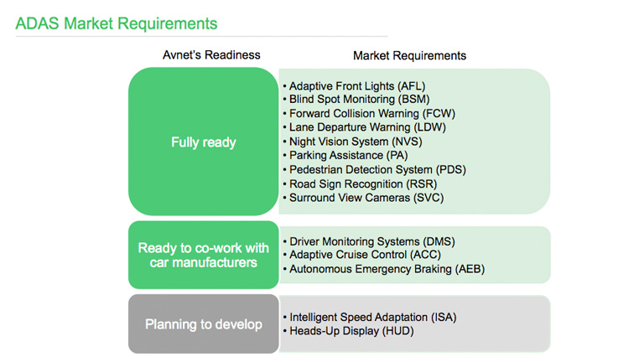Click Intelligent Speed Adaptation (ISA) item
The height and width of the screenshot is (362, 644).
[x=373, y=318]
